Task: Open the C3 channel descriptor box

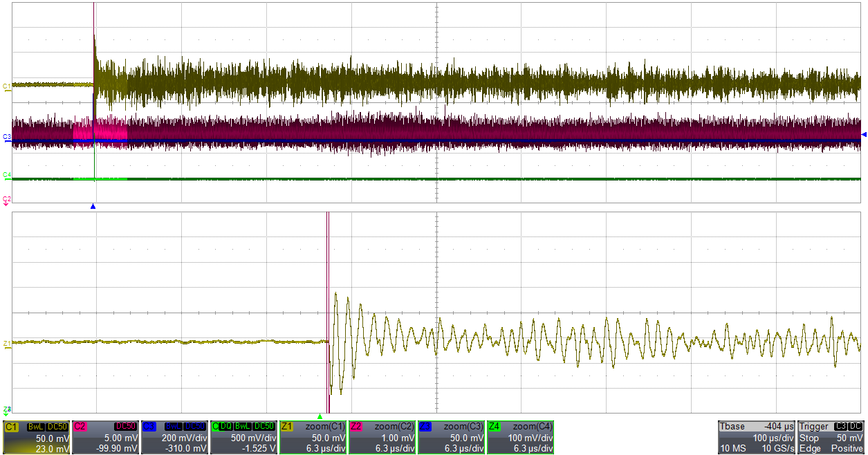Action: (x=175, y=437)
